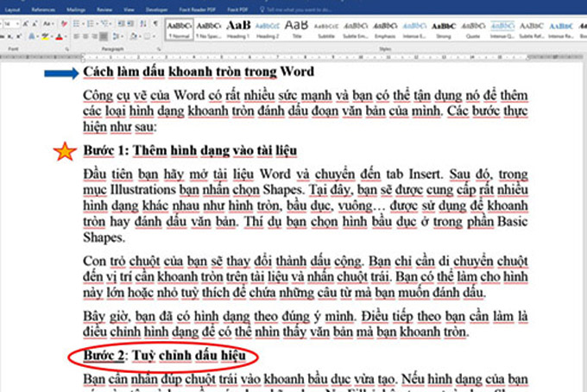This screenshot has width=587, height=392.
Task: Toggle subscript formatting
Action: tap(10, 36)
